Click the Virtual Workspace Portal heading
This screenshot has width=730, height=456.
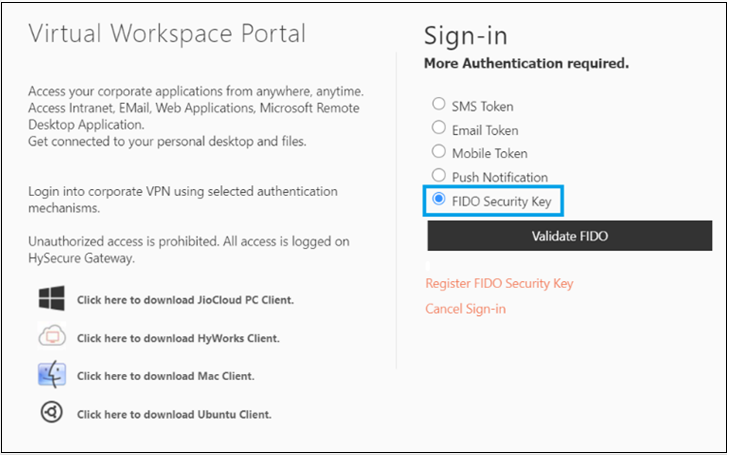click(167, 34)
